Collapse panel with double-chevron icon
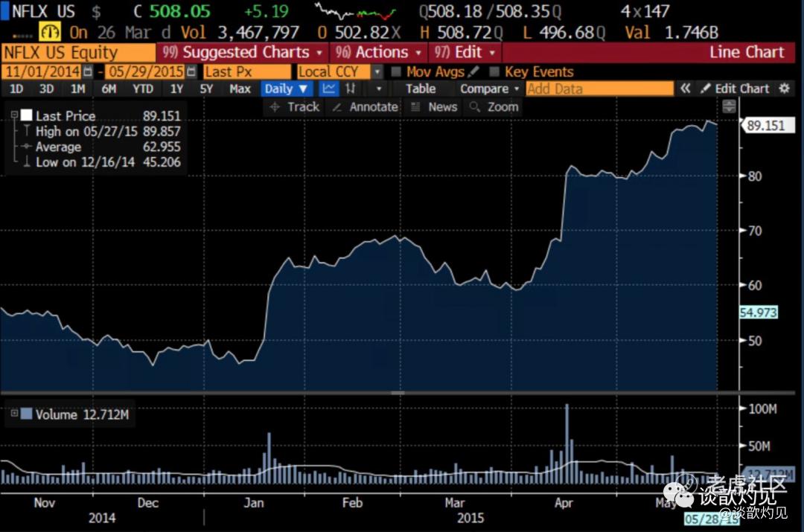The image size is (804, 532). (x=685, y=88)
